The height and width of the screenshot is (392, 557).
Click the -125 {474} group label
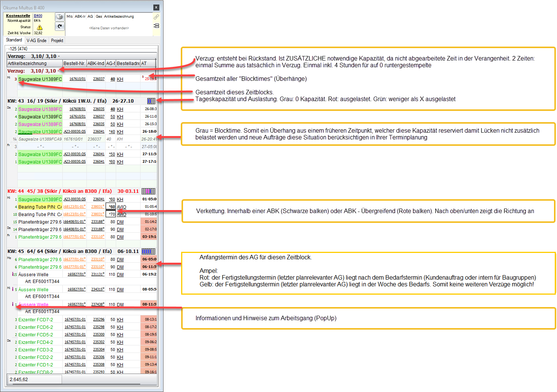tap(18, 49)
